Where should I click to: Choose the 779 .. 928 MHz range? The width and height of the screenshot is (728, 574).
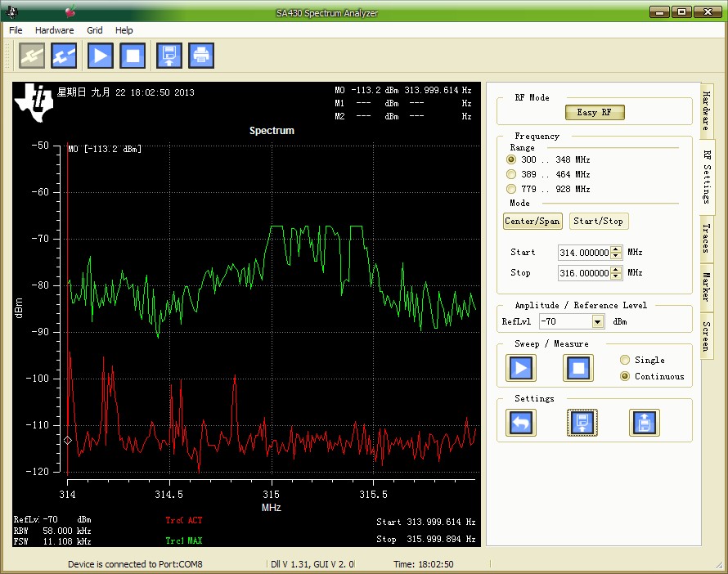click(512, 189)
